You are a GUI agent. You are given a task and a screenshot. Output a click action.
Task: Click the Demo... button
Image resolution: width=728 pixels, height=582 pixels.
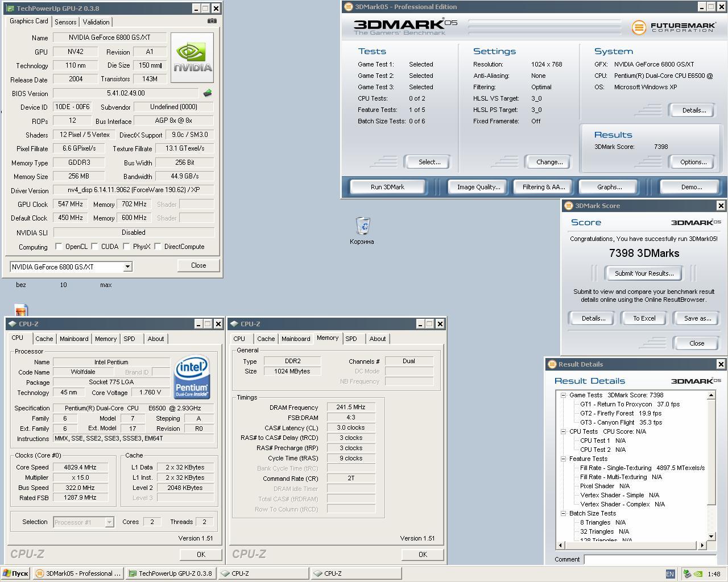691,187
